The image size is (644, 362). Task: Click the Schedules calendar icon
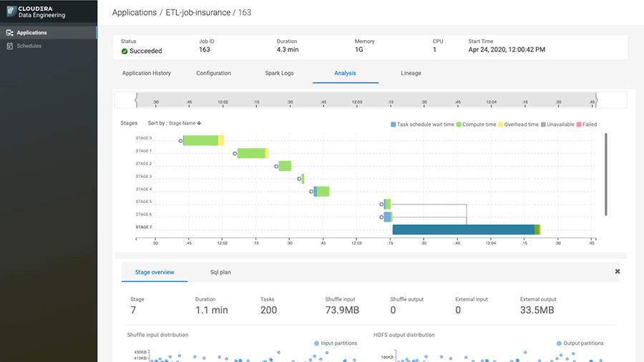point(10,46)
